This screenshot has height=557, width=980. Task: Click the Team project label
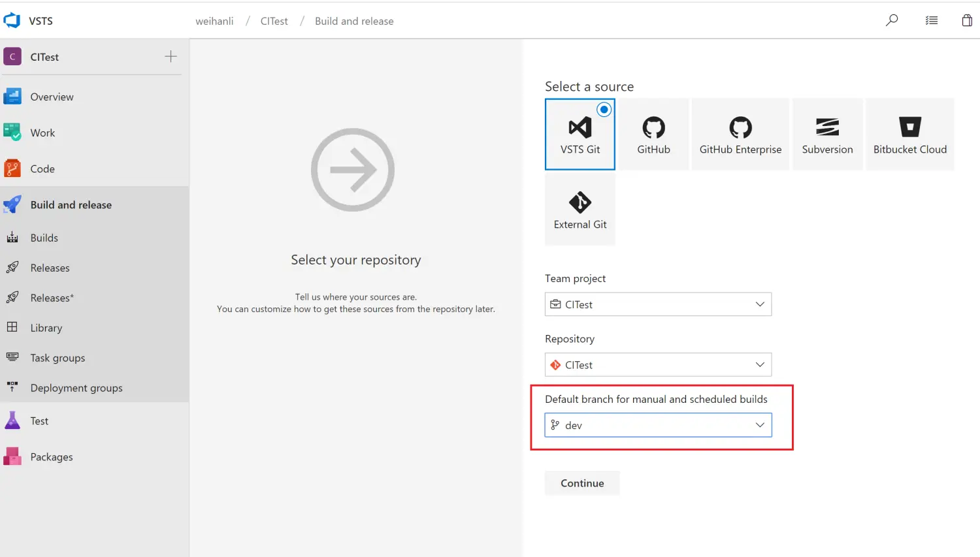575,278
